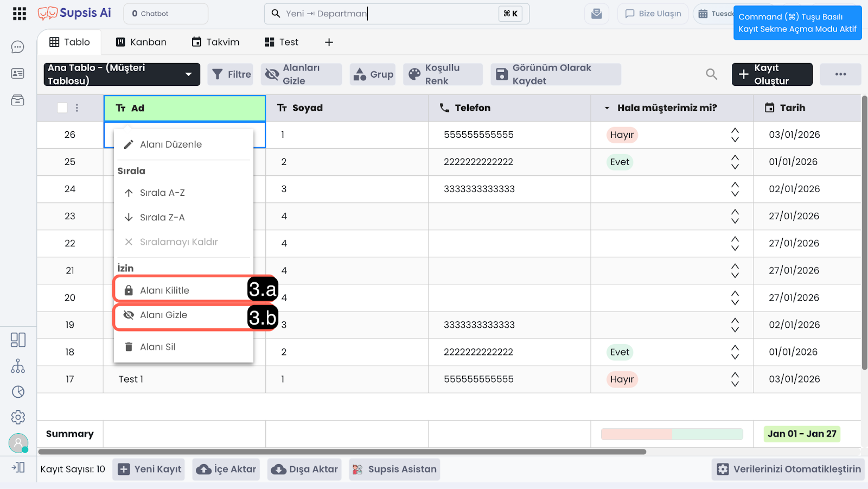Open the apps grid menu icon

(x=20, y=14)
